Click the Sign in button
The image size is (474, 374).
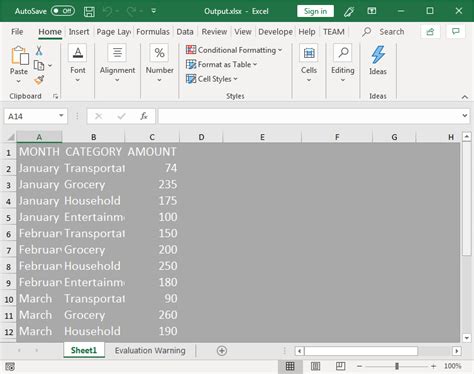point(315,11)
